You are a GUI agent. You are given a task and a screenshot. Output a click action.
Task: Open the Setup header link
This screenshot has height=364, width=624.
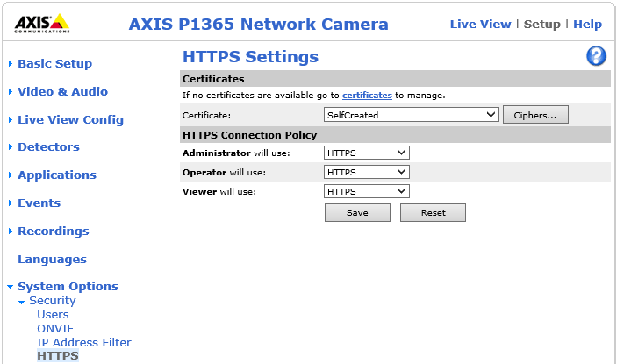(x=542, y=24)
